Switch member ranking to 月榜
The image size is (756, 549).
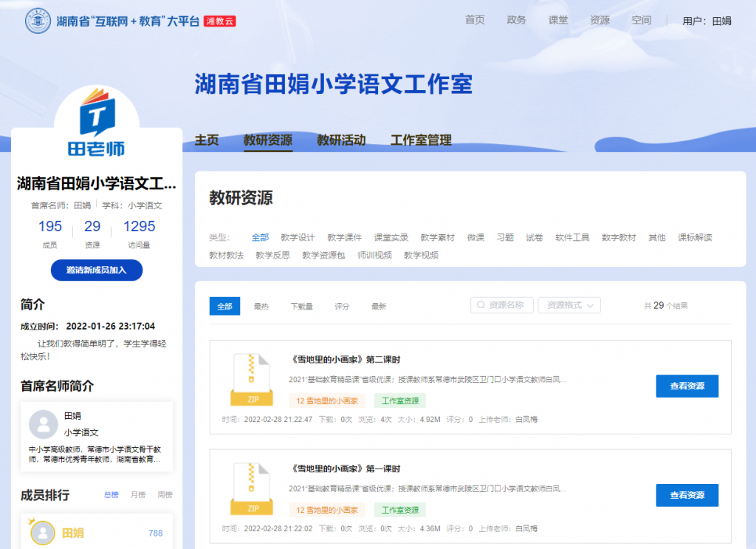[138, 495]
